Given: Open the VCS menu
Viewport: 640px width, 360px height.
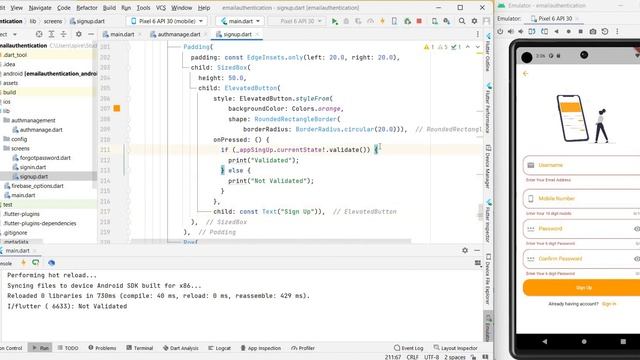Looking at the screenshot, I should point(161,8).
